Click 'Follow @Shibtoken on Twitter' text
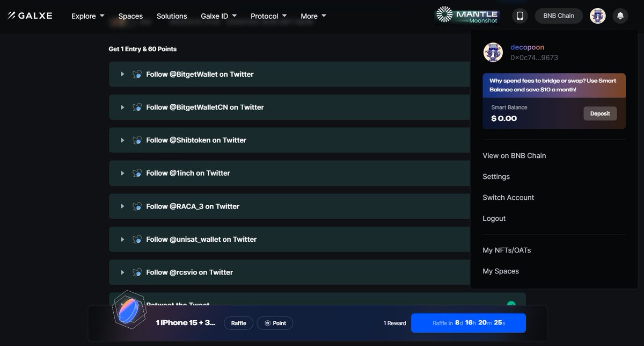 (x=196, y=140)
